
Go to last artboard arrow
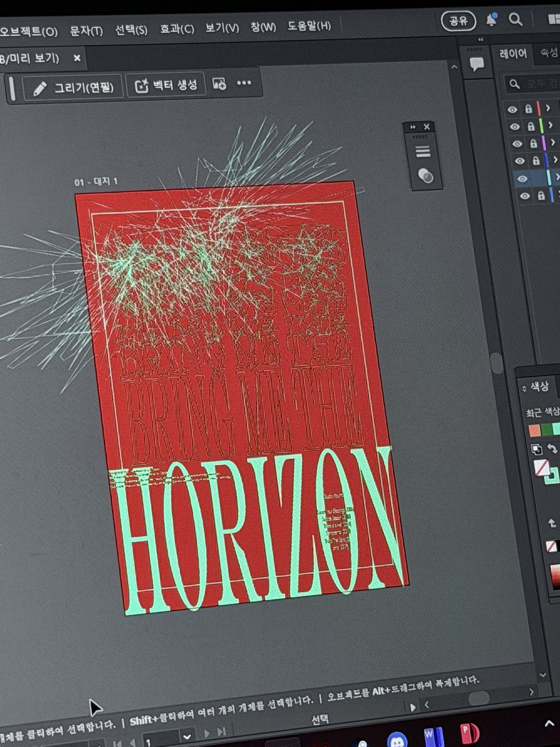point(222,732)
